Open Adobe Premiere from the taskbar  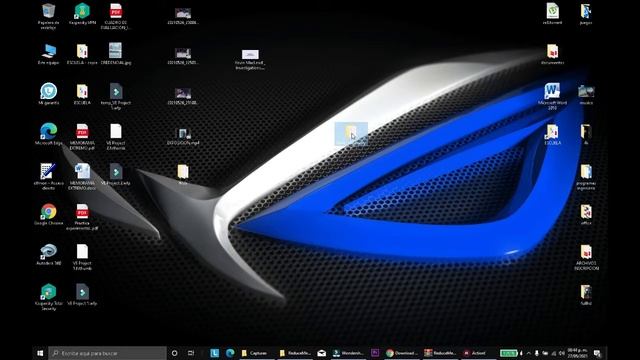click(375, 353)
